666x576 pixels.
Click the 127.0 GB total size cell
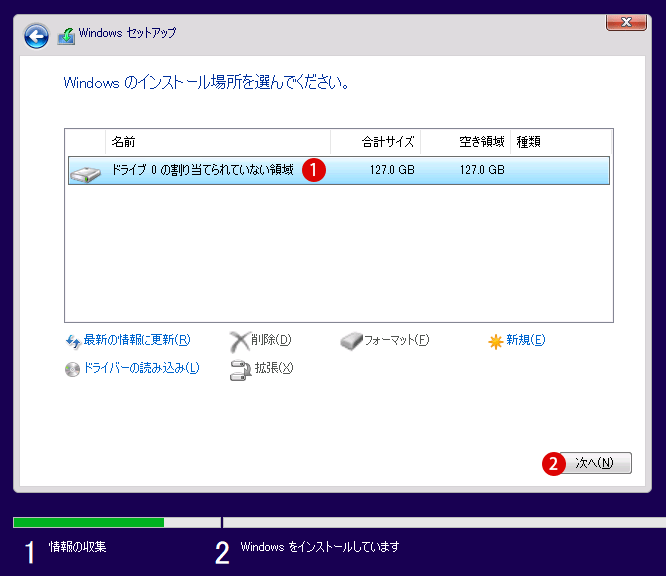392,170
